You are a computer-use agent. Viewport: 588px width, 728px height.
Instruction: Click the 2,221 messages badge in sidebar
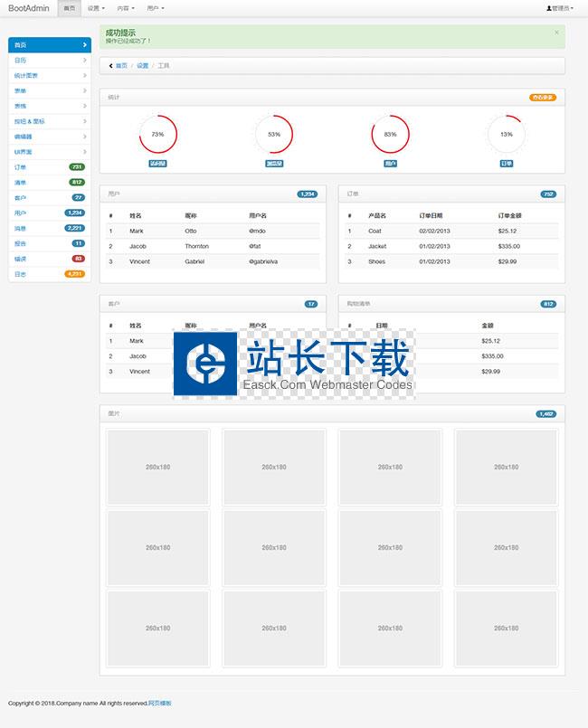point(74,228)
